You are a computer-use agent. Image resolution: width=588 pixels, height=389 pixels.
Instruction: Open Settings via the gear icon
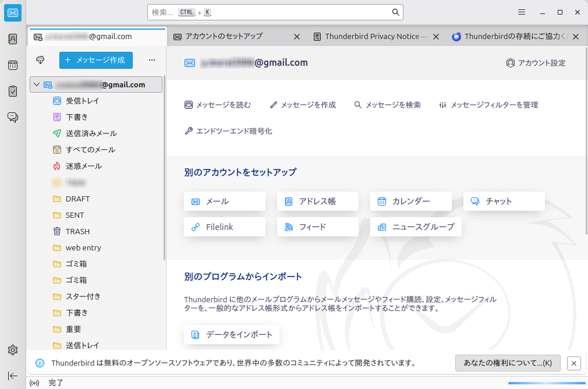13,350
